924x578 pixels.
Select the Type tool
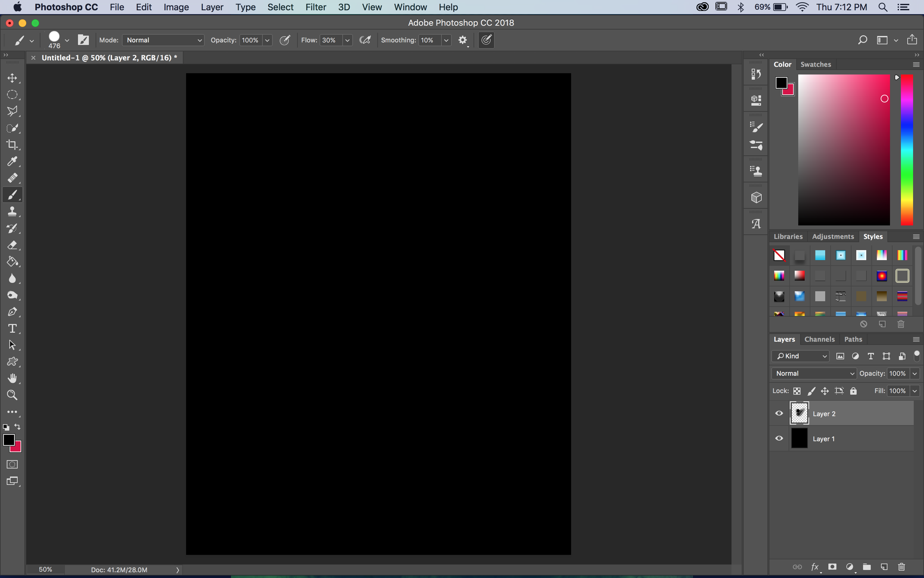pyautogui.click(x=12, y=328)
